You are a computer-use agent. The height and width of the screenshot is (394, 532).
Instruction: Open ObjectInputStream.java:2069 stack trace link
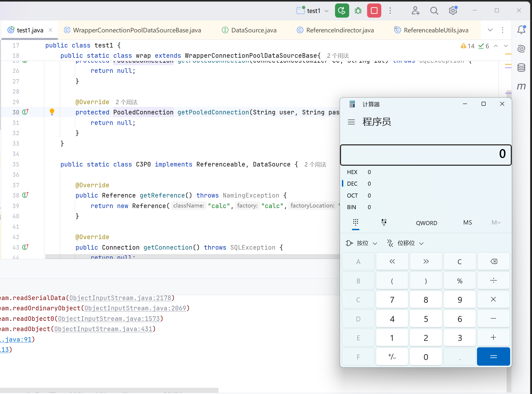coord(135,308)
